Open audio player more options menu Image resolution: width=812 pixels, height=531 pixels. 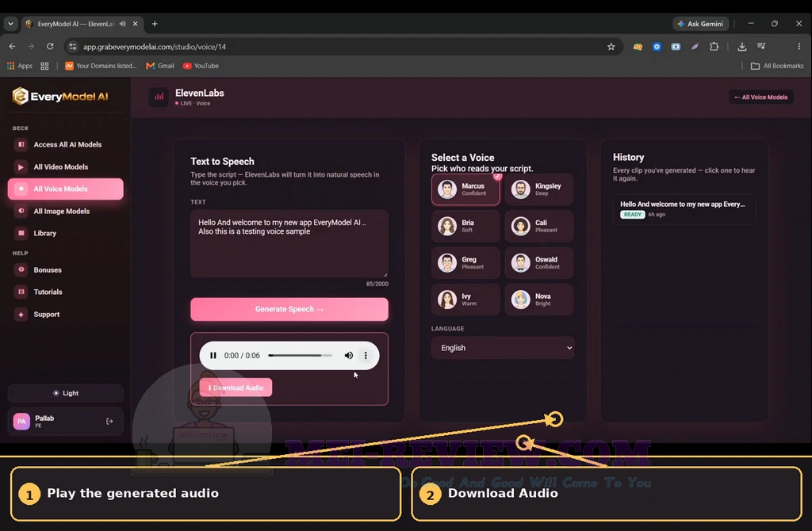tap(366, 356)
